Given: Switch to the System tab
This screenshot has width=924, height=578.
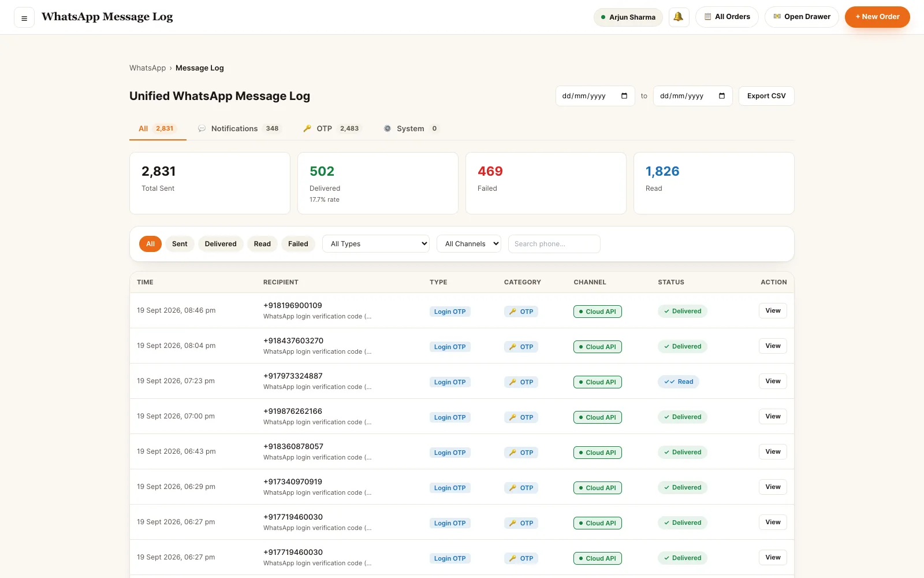Looking at the screenshot, I should pyautogui.click(x=411, y=128).
